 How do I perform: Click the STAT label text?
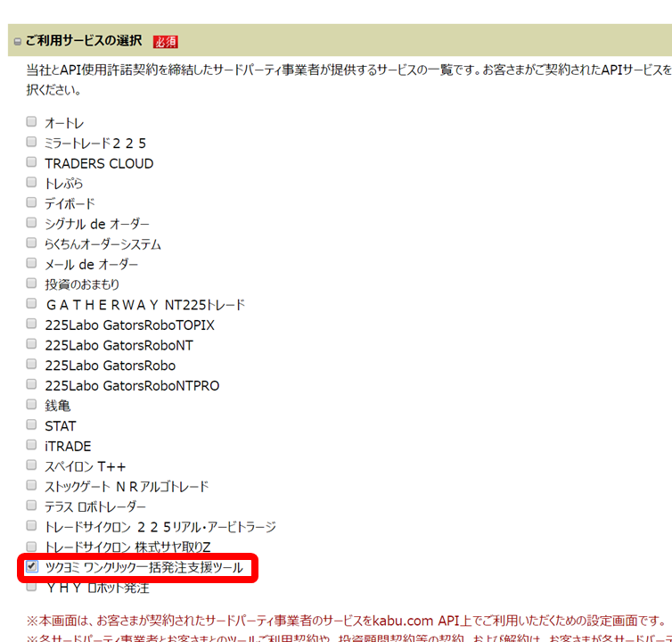coord(61,426)
